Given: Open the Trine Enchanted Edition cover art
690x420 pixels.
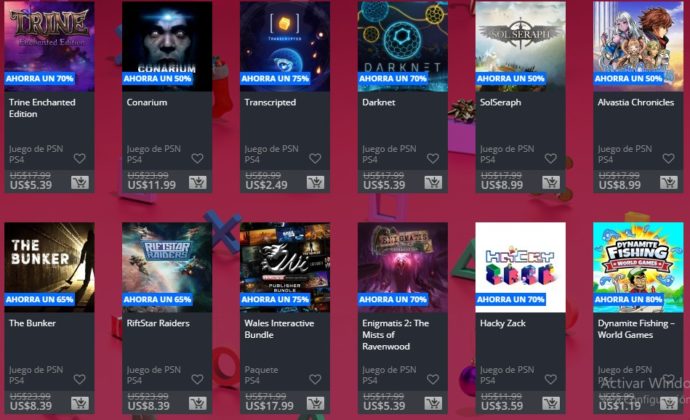Looking at the screenshot, I should pos(49,46).
